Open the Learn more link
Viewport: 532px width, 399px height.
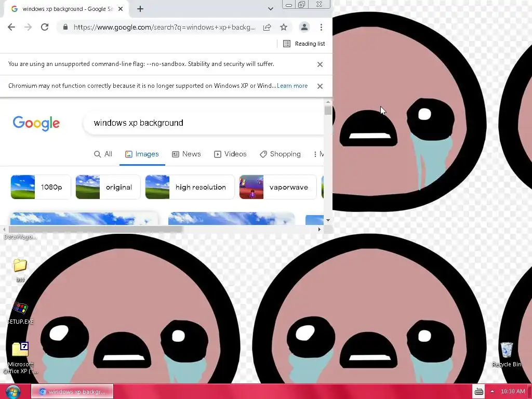pyautogui.click(x=292, y=86)
